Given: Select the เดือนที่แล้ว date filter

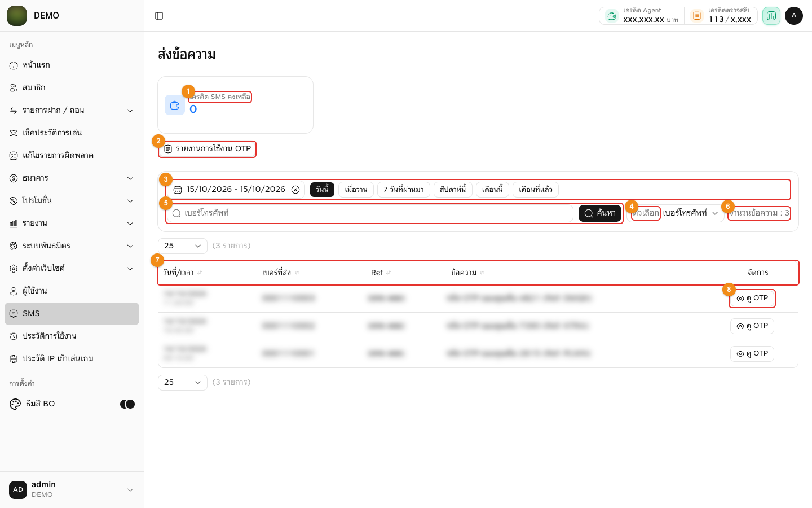Looking at the screenshot, I should 536,190.
